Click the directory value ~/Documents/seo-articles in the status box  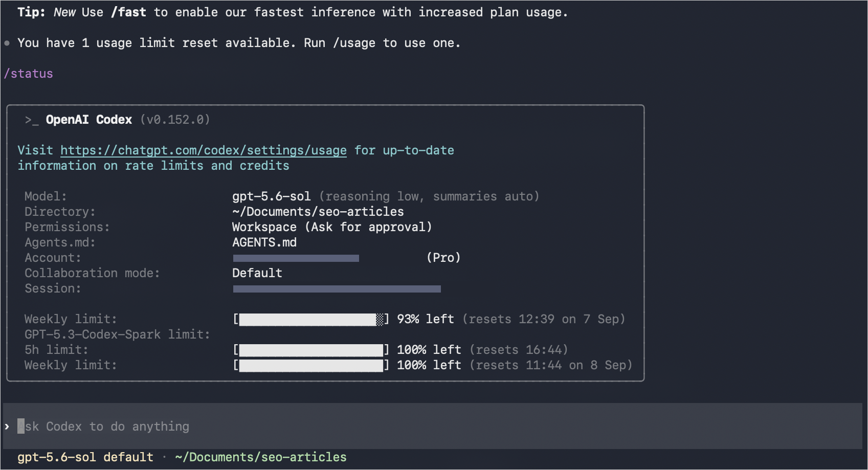point(318,212)
